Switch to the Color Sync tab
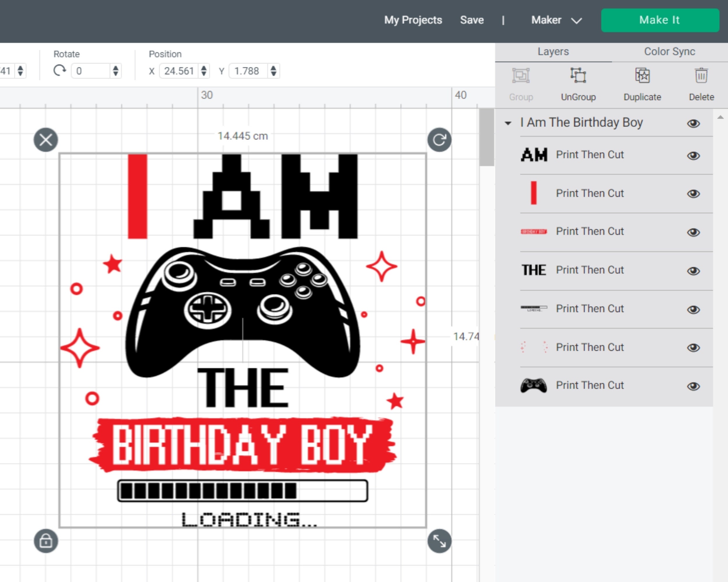The image size is (728, 582). click(x=669, y=51)
